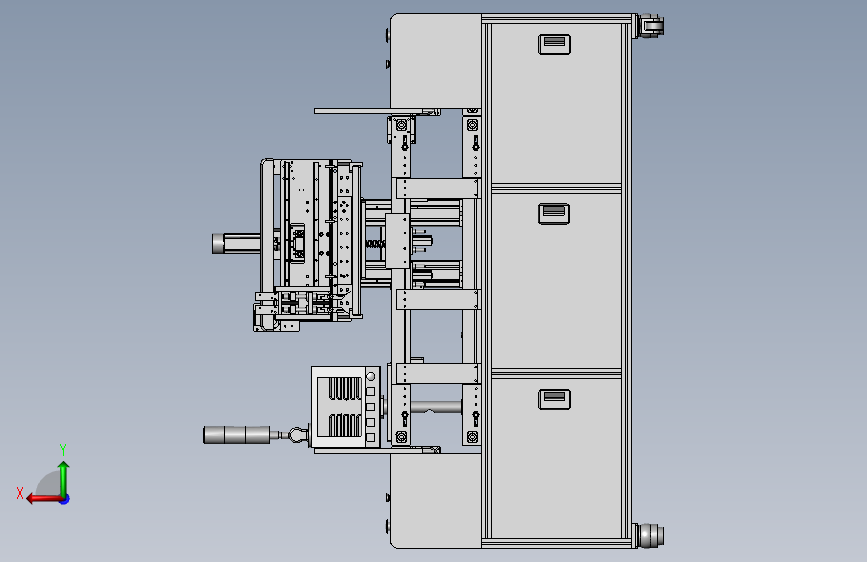Select the vented control box
The image size is (867, 562).
(x=346, y=407)
